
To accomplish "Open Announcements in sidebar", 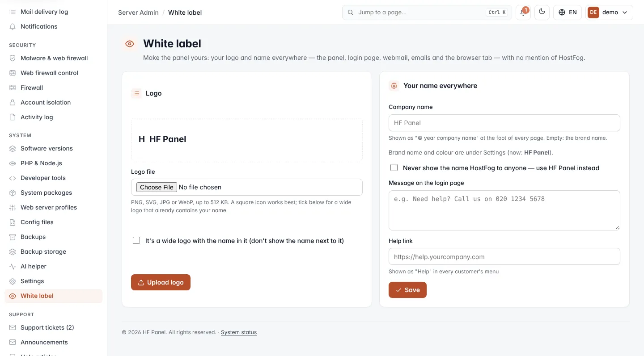I will point(54,342).
